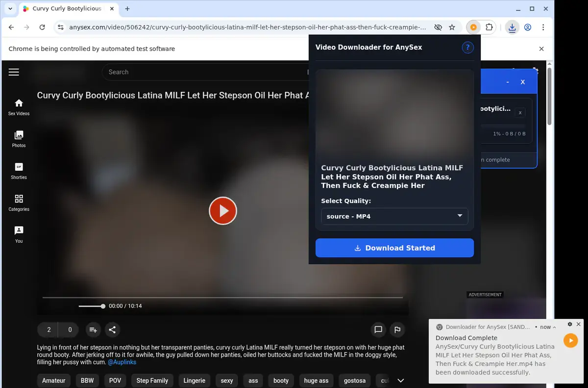Click the video thumbnail in downloader popup
The image size is (588, 388).
(394, 114)
